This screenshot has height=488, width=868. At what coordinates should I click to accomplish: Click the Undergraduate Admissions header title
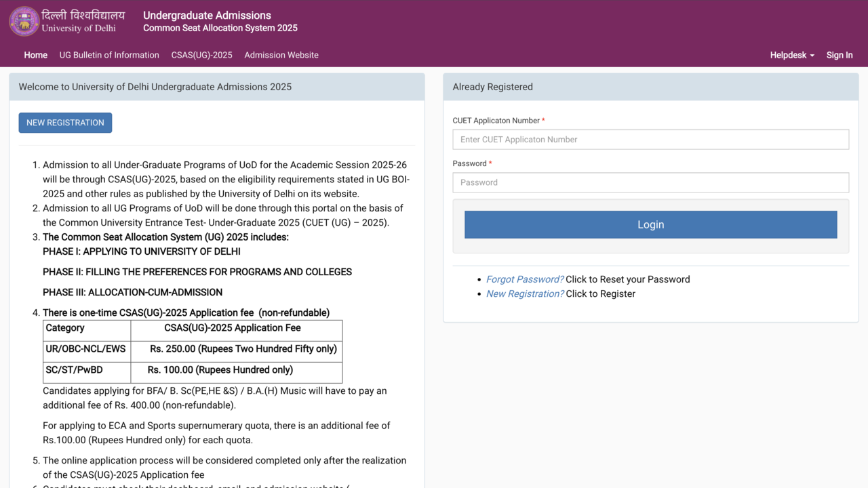207,16
